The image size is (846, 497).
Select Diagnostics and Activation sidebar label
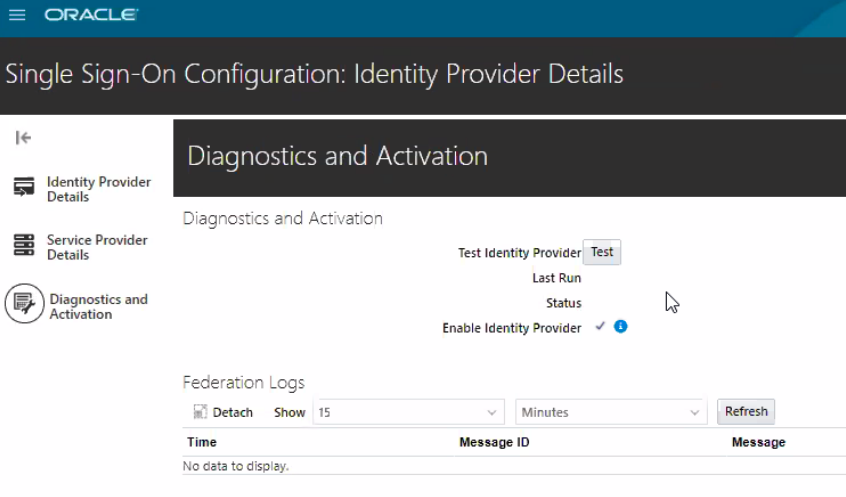pos(98,306)
